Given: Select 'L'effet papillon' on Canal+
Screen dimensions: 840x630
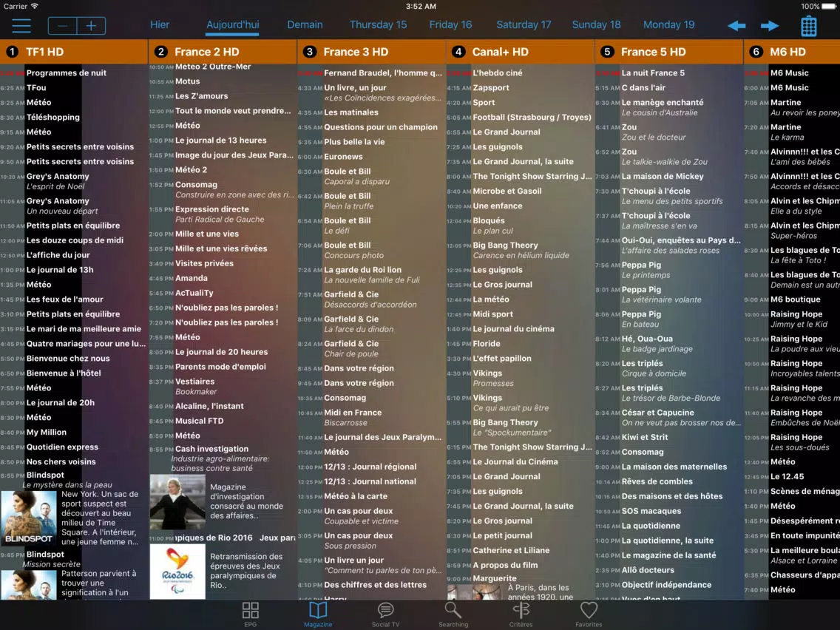Looking at the screenshot, I should tap(502, 359).
